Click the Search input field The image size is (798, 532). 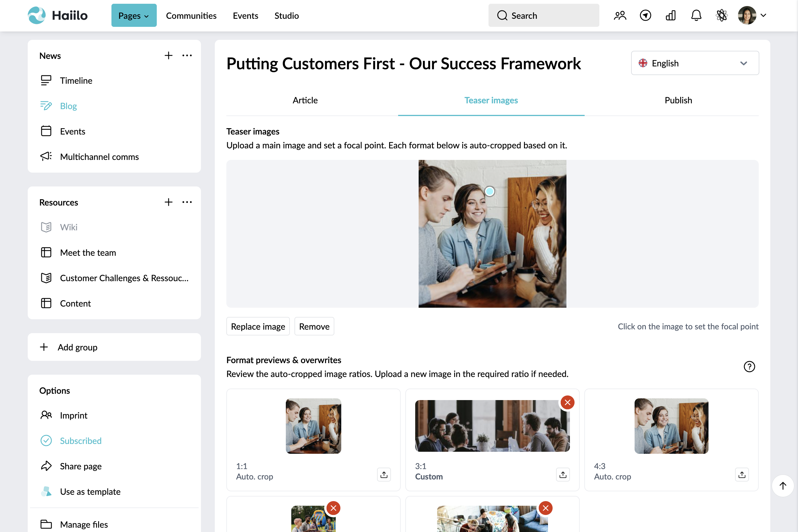click(x=544, y=15)
